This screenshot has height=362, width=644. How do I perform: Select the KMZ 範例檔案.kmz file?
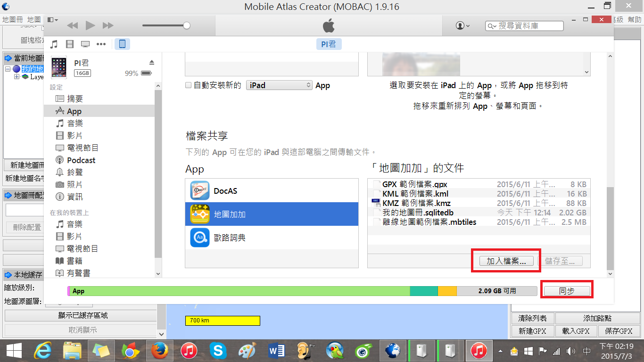(479, 203)
